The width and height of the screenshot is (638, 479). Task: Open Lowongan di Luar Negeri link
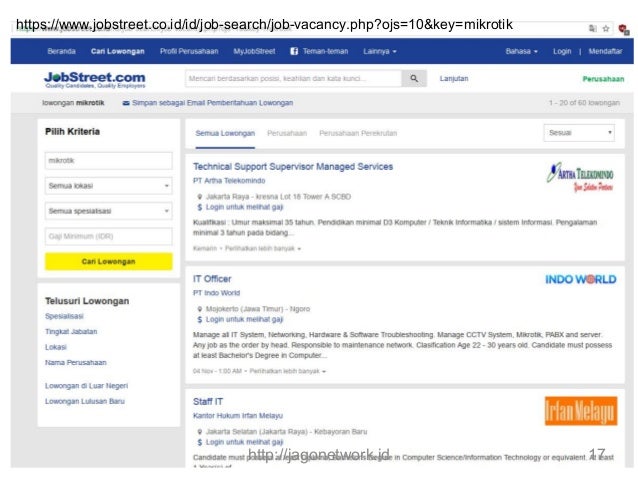(86, 386)
